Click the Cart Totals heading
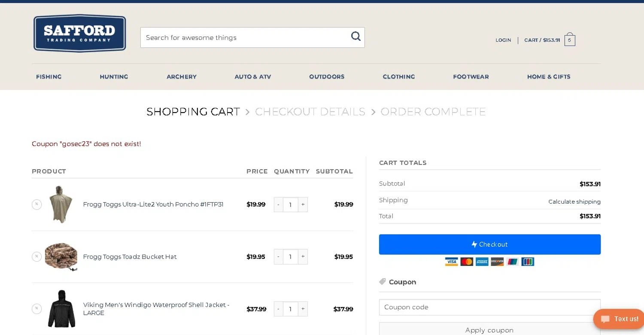This screenshot has height=335, width=644. (x=403, y=163)
